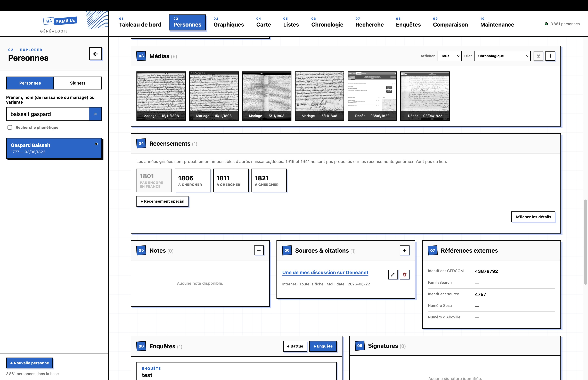Open the first Mariage 15/11/1808 thumbnail

pyautogui.click(x=161, y=96)
